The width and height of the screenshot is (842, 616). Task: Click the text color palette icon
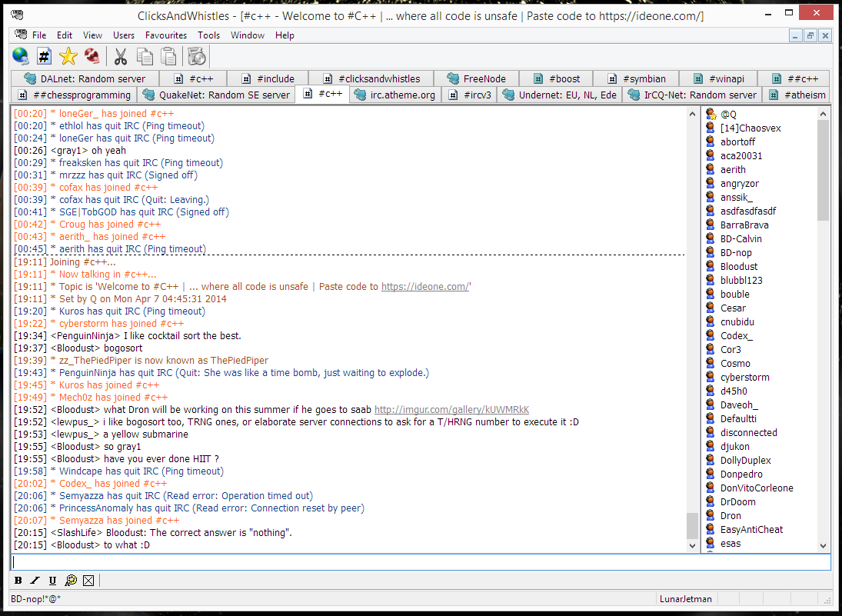tap(71, 581)
